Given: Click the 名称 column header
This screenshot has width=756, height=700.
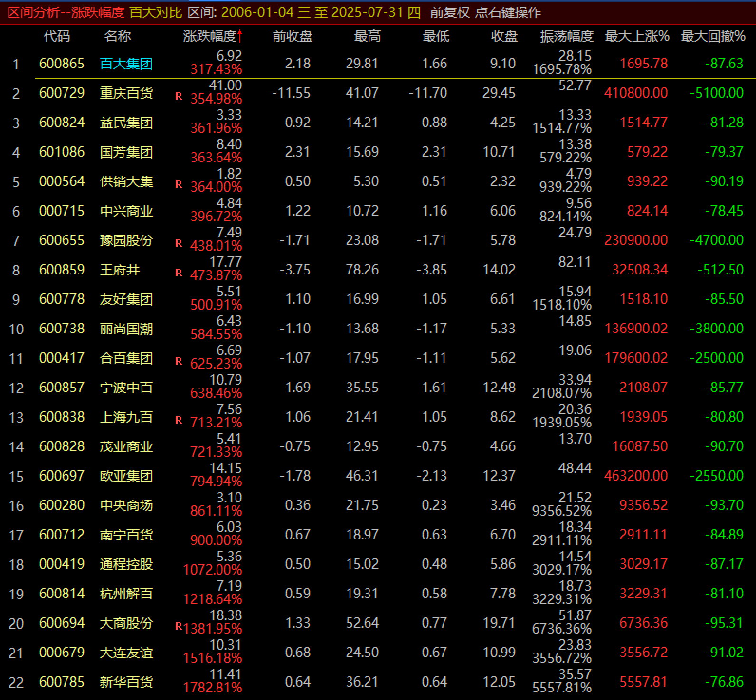Looking at the screenshot, I should tap(118, 36).
